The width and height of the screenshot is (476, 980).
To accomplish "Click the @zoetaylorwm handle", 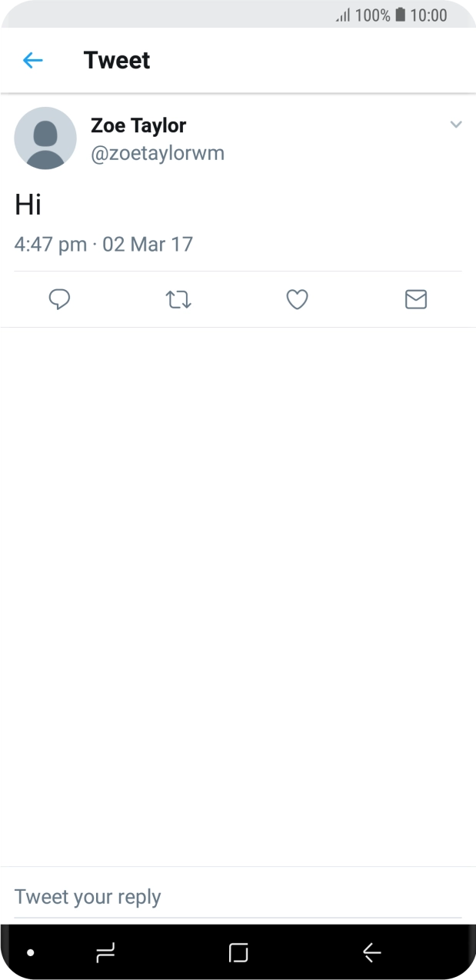I will tap(158, 153).
